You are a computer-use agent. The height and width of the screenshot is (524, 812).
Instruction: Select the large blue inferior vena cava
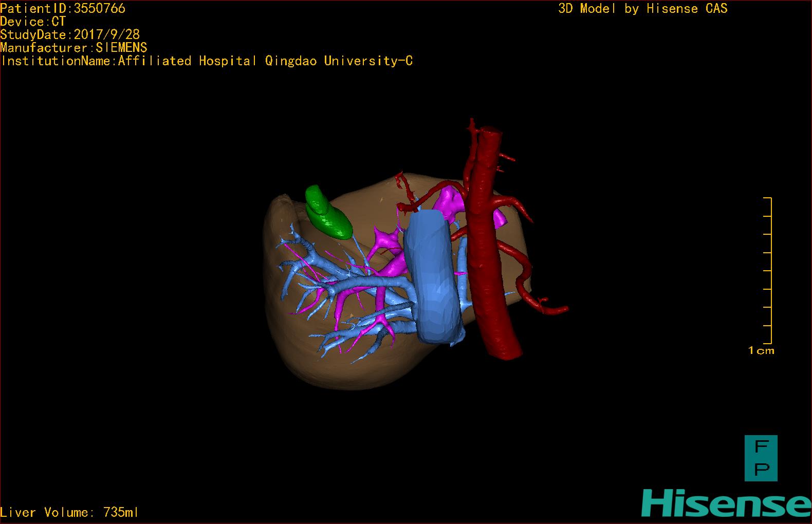[x=432, y=276]
